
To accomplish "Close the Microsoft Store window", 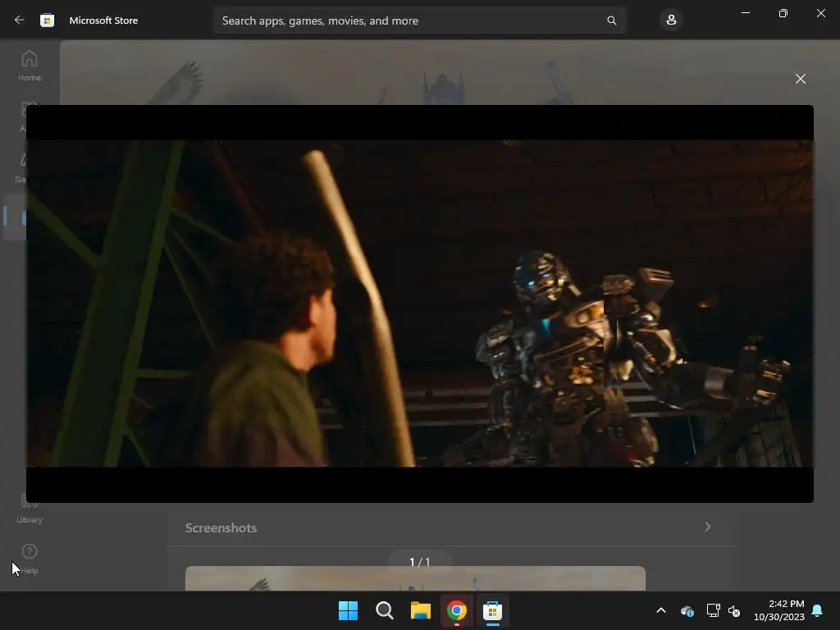I will [x=820, y=13].
